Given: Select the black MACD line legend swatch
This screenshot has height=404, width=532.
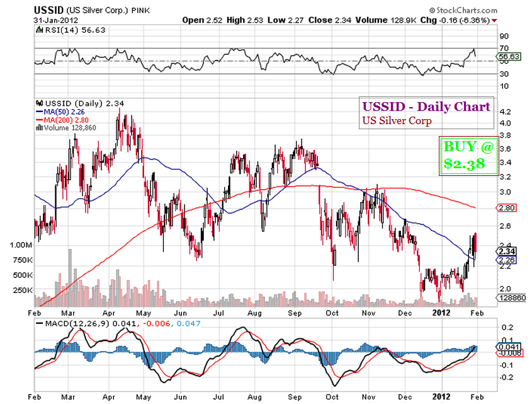Looking at the screenshot, I should pyautogui.click(x=40, y=323).
